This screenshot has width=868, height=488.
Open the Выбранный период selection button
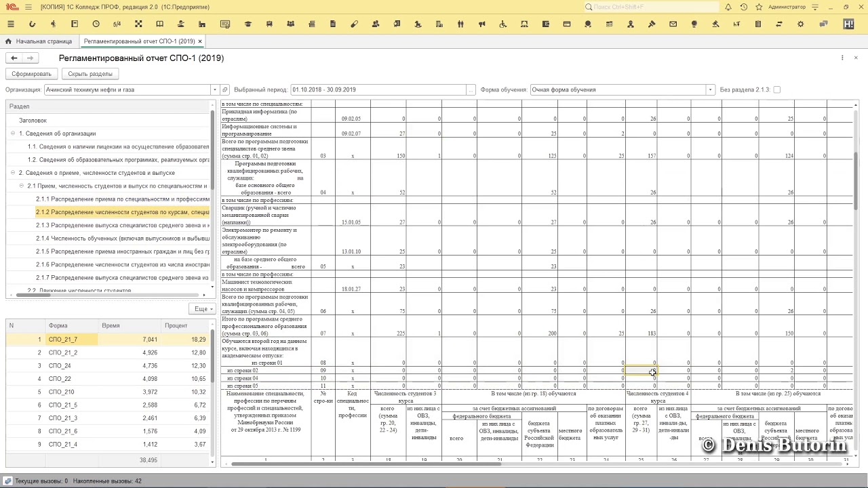click(471, 89)
